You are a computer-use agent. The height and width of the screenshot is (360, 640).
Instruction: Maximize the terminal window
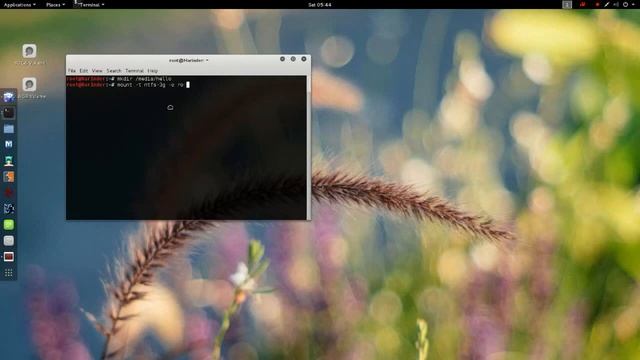click(x=293, y=59)
